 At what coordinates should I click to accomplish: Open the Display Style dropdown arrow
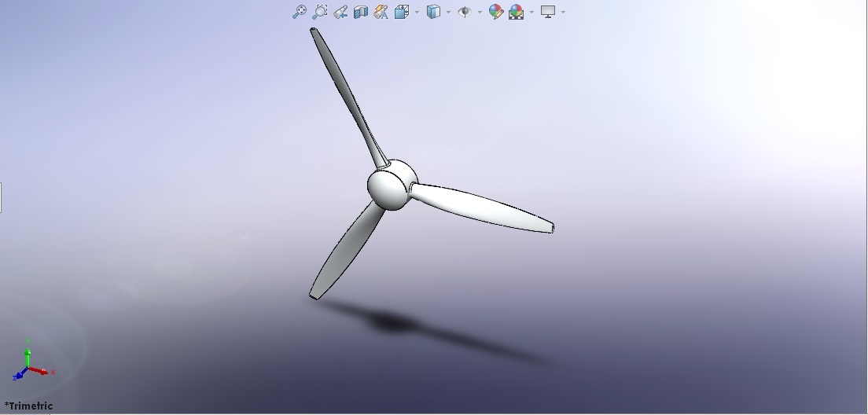coord(448,12)
